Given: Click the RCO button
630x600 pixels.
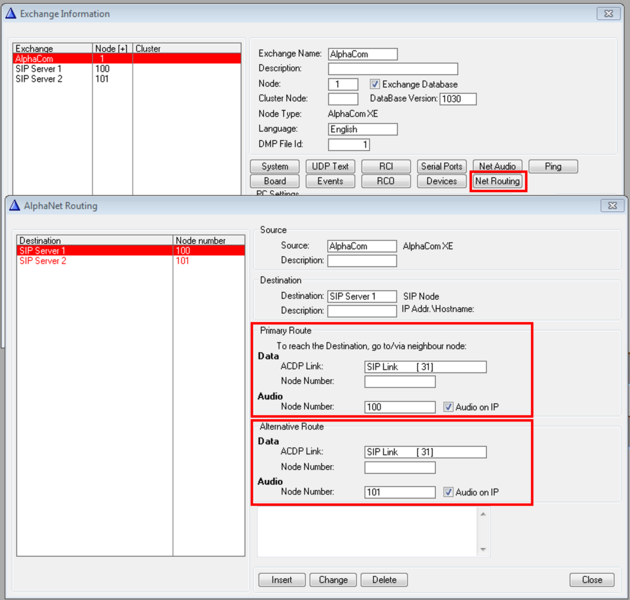Looking at the screenshot, I should 386,181.
